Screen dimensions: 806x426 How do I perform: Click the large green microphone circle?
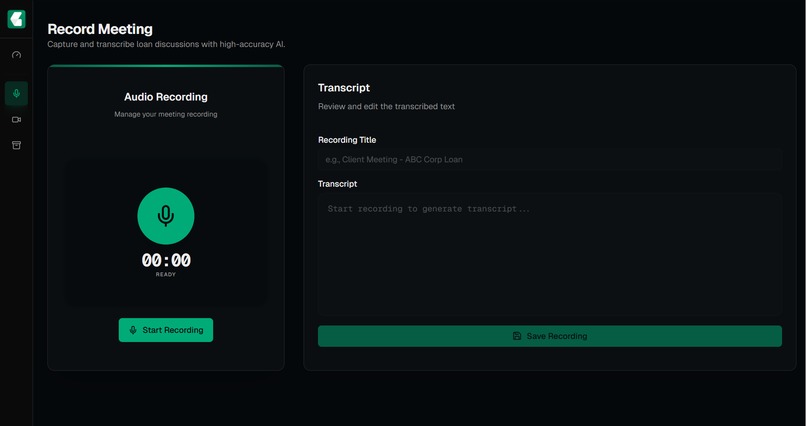tap(166, 216)
